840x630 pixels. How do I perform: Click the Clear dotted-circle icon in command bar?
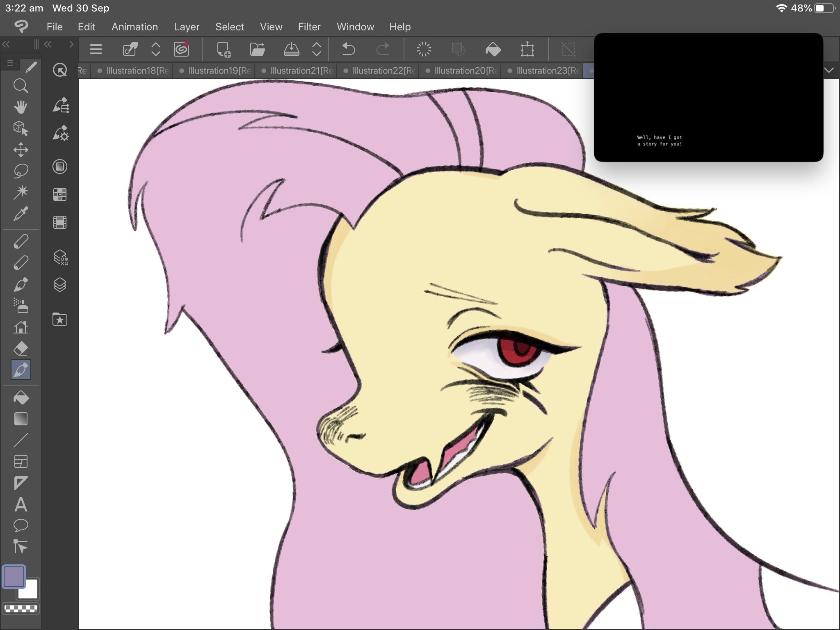coord(424,50)
